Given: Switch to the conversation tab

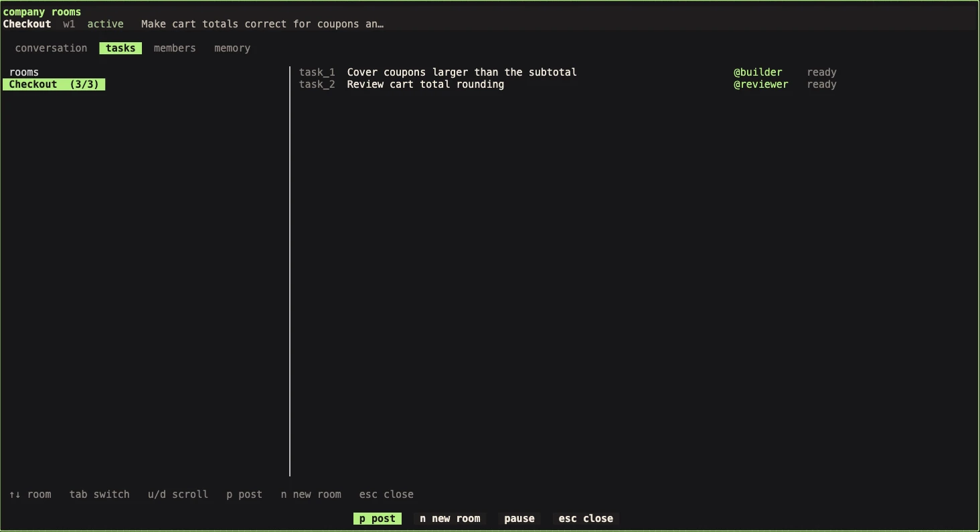Looking at the screenshot, I should 51,48.
